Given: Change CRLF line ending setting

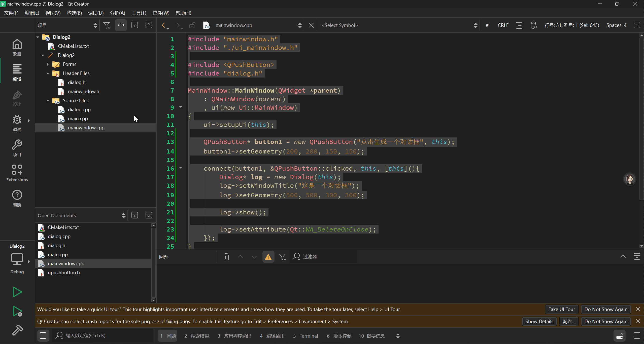Looking at the screenshot, I should [503, 25].
